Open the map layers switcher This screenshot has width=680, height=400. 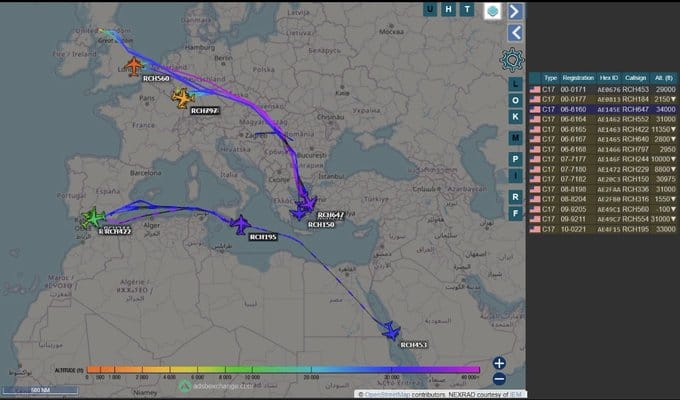click(491, 11)
